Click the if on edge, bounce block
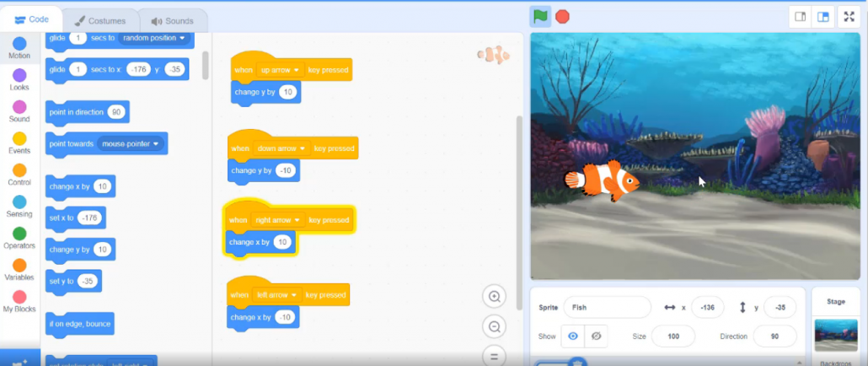This screenshot has height=366, width=868. [x=80, y=324]
